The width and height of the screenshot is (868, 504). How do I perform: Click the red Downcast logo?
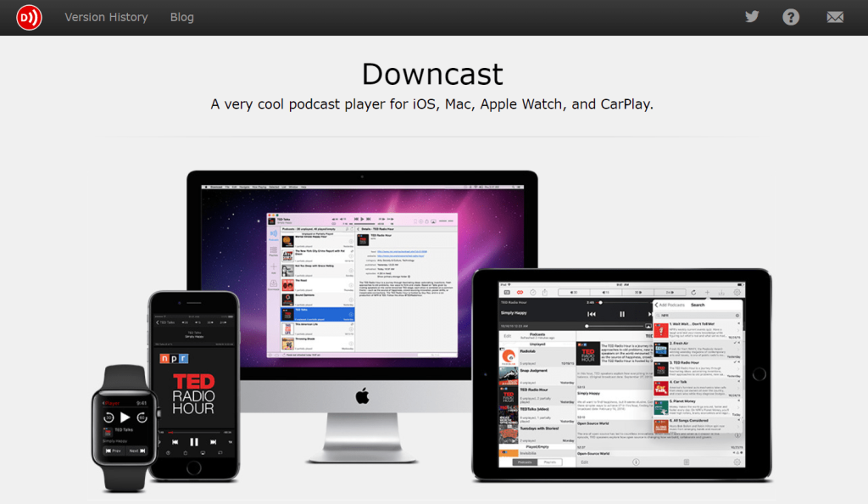(x=29, y=17)
